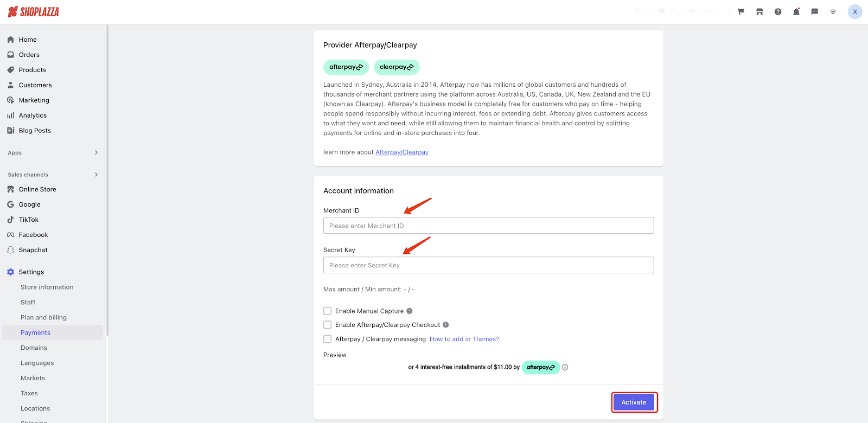Click the Provider Afterpay/Clearpay heading
The width and height of the screenshot is (868, 423).
[370, 45]
